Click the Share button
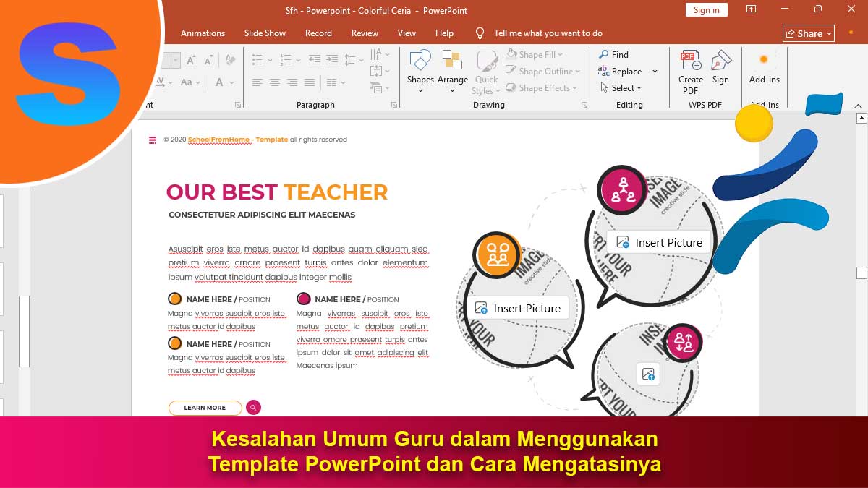Viewport: 868px width, 488px height. (x=809, y=33)
